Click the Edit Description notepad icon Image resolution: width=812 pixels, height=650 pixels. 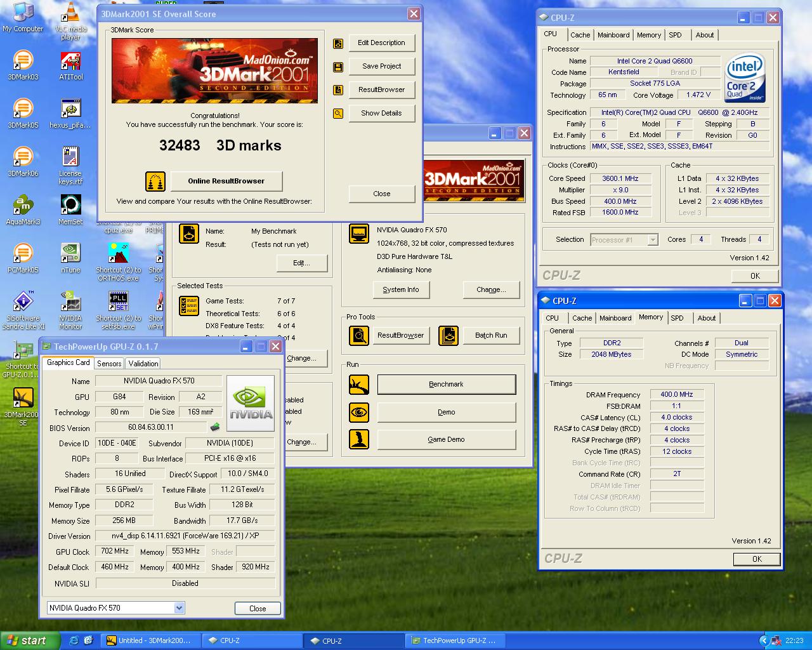(x=338, y=43)
